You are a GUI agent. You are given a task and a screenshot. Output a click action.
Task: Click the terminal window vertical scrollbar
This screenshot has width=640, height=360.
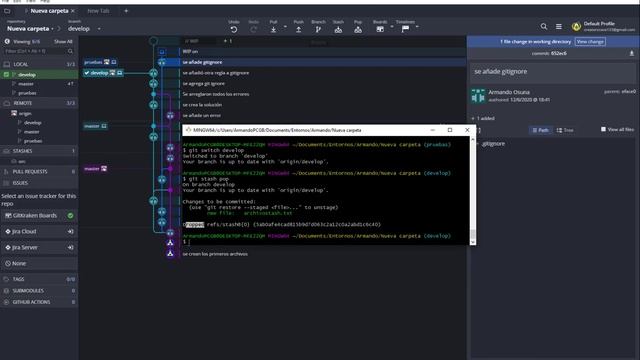click(x=473, y=190)
